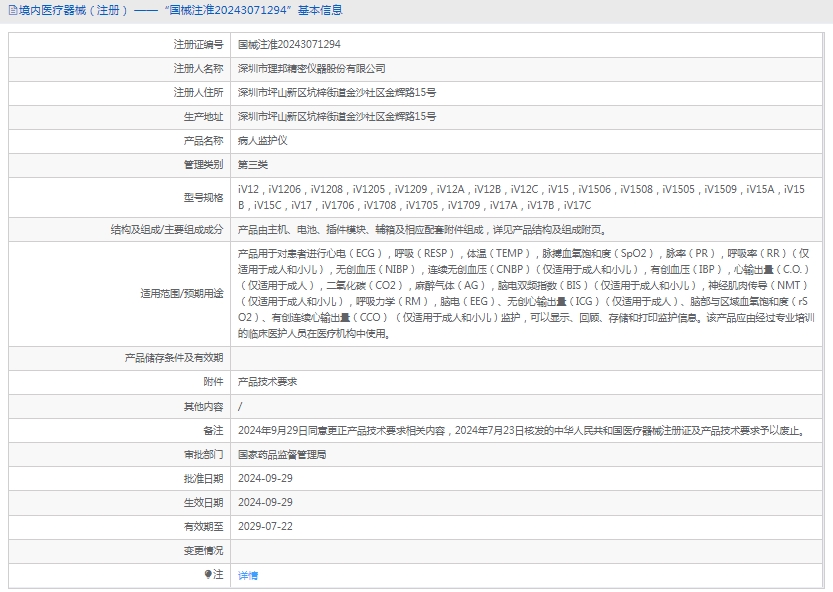The image size is (833, 592).
Task: Click the management category value 第三类
Action: point(253,165)
